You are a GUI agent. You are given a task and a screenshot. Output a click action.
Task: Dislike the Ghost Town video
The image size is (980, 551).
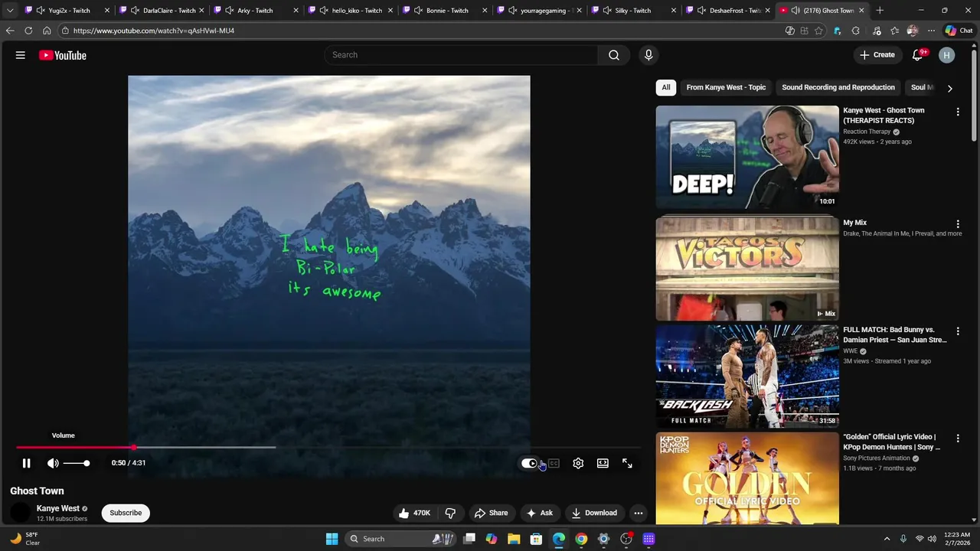tap(450, 513)
